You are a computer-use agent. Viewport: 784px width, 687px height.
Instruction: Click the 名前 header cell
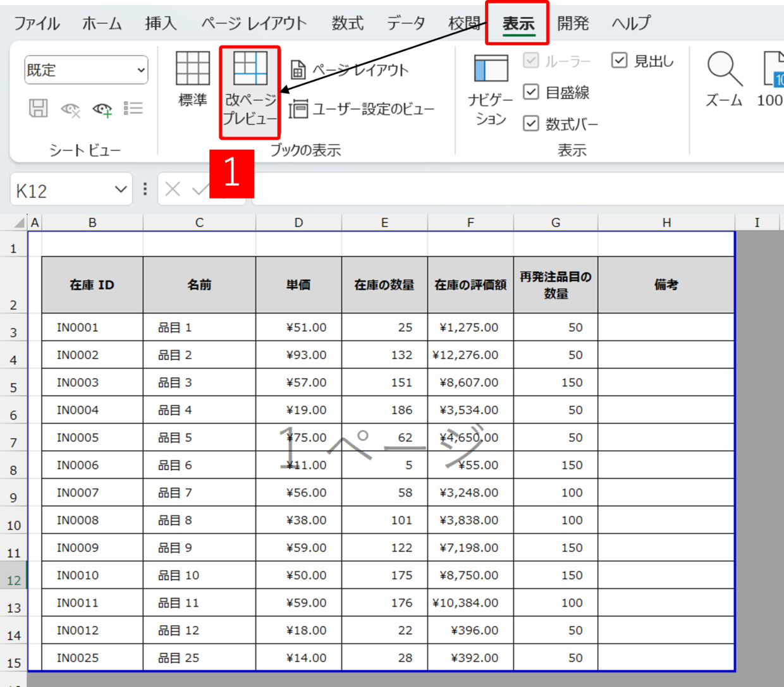click(x=199, y=285)
